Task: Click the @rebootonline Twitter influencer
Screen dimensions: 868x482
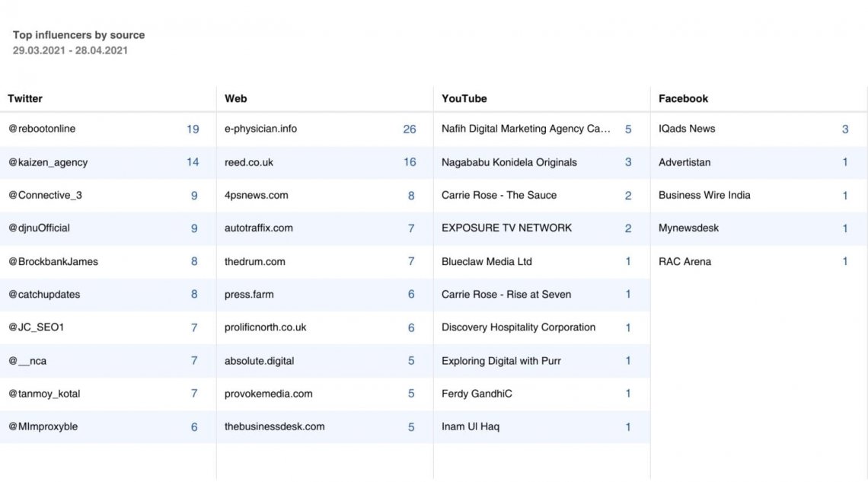Action: pos(42,129)
